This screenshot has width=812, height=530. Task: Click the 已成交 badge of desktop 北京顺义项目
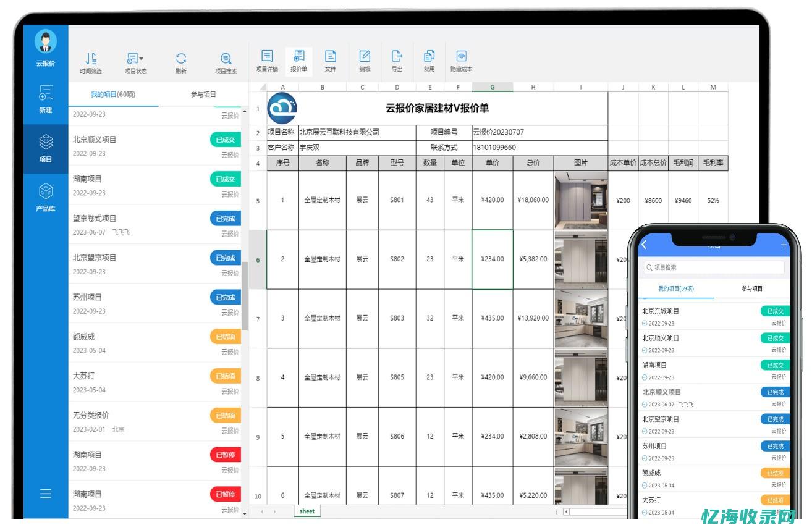tap(226, 140)
